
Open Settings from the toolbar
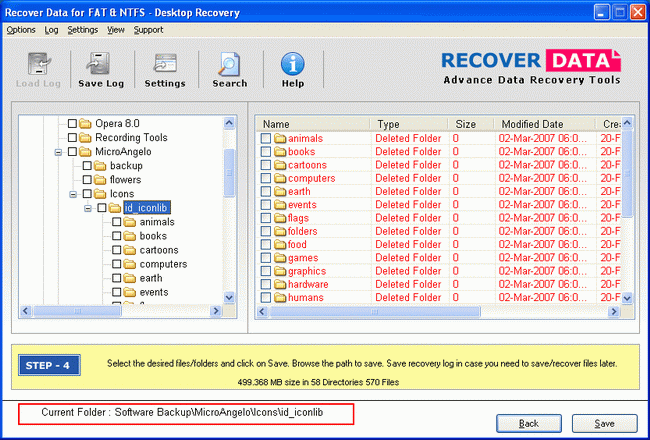165,63
